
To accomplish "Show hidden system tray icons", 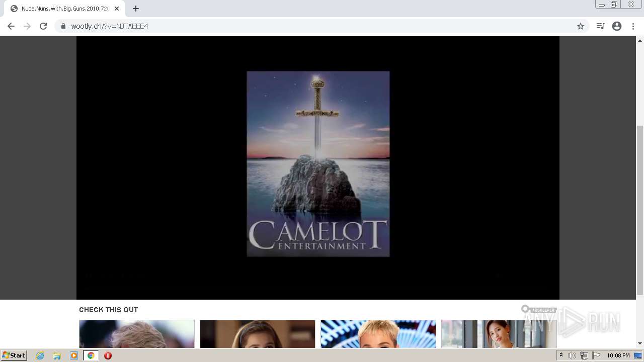I will [x=561, y=355].
